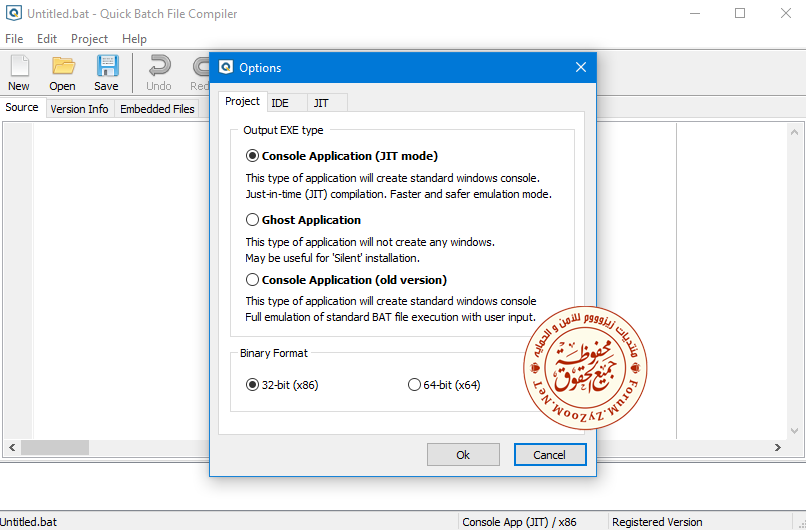Click the Undo toolbar icon
This screenshot has height=530, width=806.
click(x=159, y=72)
